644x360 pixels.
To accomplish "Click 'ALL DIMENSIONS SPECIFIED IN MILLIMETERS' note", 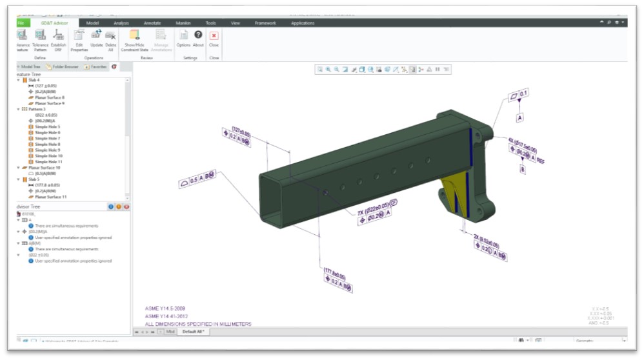I will pos(198,324).
